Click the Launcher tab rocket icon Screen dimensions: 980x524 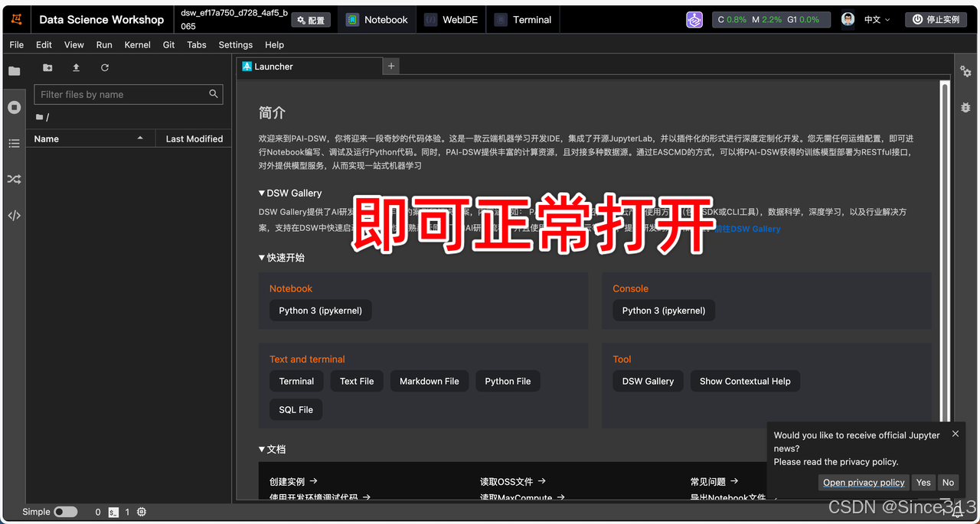tap(247, 67)
